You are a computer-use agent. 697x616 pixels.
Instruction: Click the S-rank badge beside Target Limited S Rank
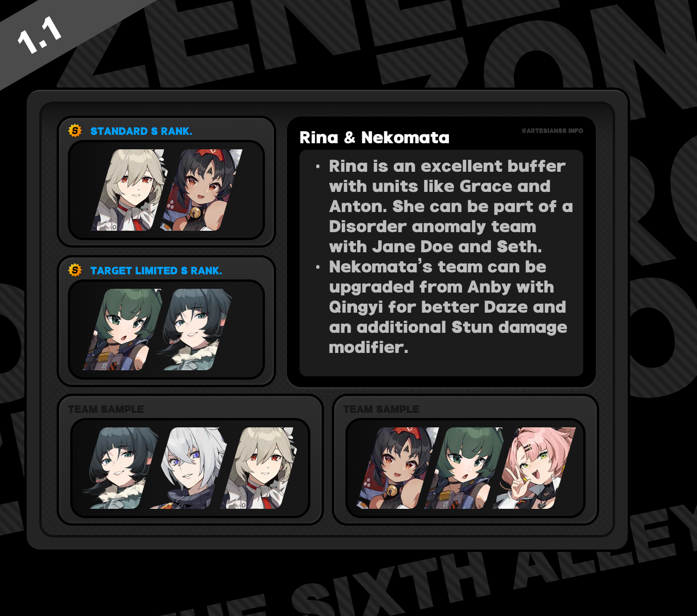pyautogui.click(x=75, y=270)
